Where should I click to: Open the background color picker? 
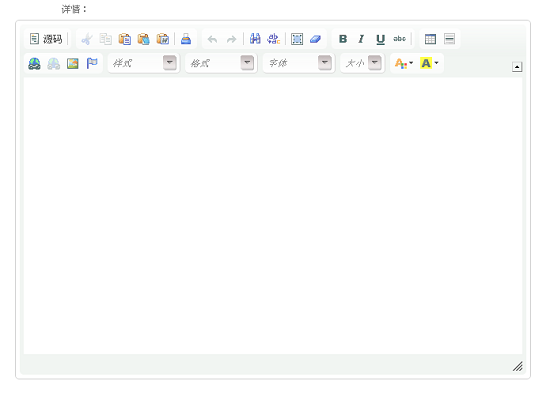tap(429, 63)
